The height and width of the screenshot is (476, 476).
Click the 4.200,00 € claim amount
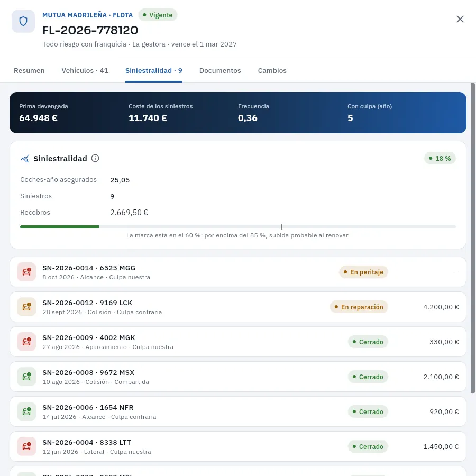[441, 307]
